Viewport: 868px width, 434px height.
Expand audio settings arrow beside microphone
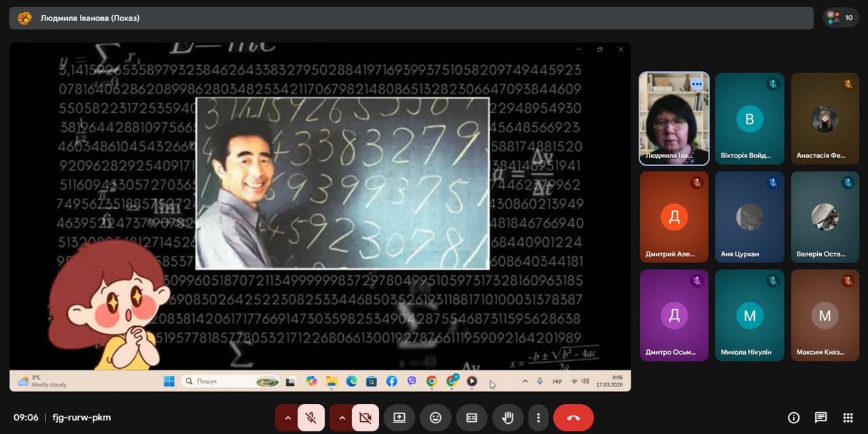(288, 418)
